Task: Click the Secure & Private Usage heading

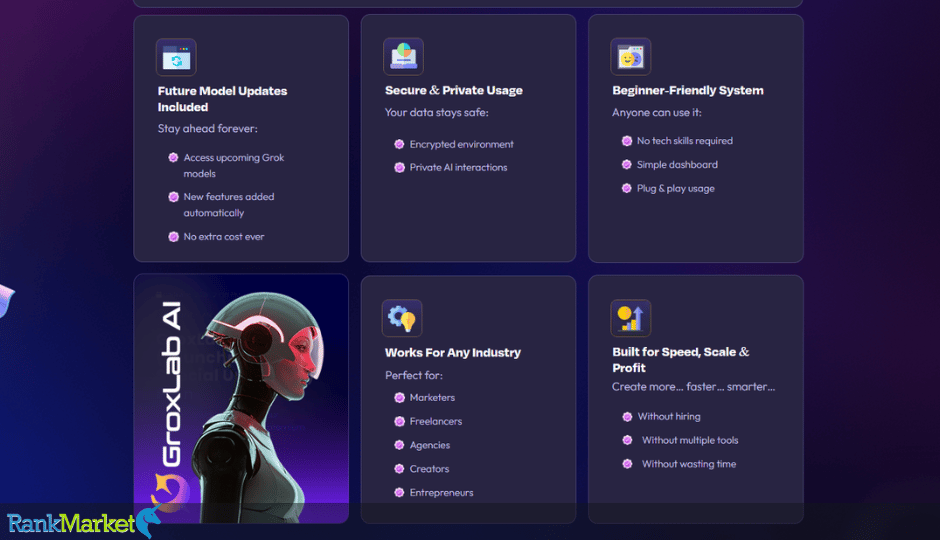Action: tap(454, 90)
